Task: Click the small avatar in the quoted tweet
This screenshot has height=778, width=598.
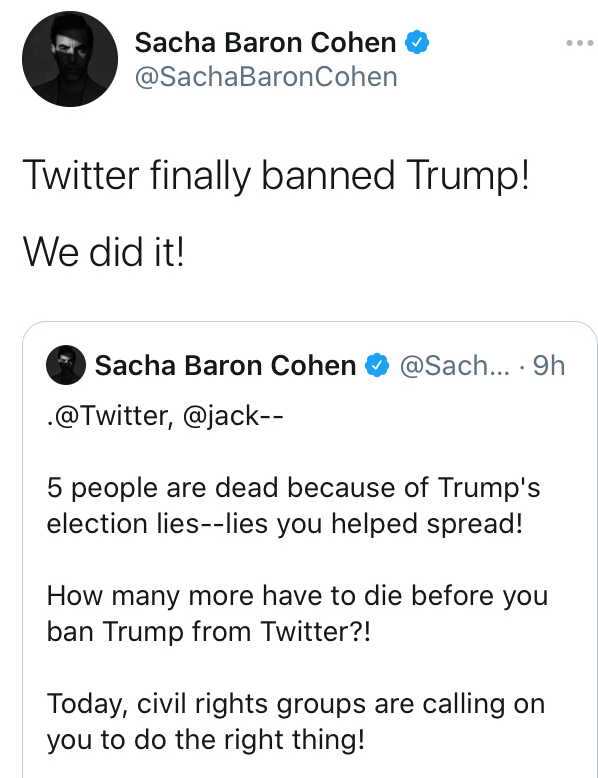Action: click(66, 365)
